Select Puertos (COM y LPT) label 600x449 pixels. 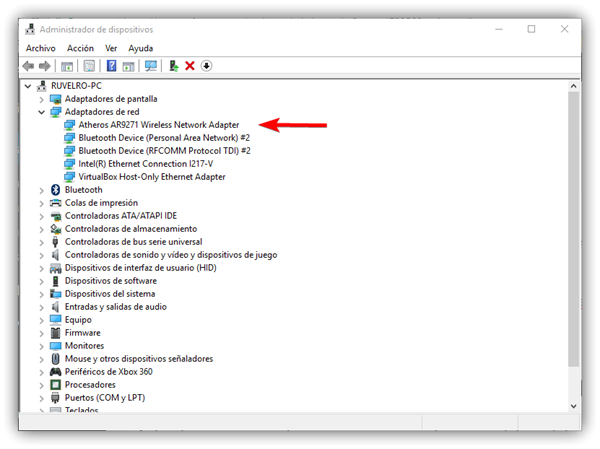coord(105,398)
